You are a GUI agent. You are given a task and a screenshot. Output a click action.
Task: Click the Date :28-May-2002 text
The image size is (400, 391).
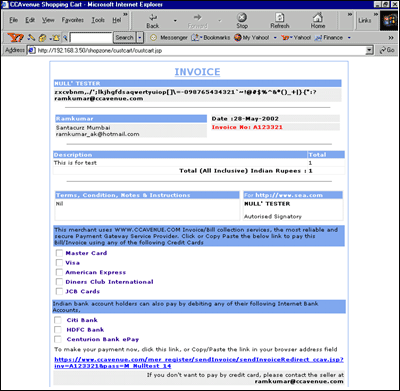(x=245, y=119)
